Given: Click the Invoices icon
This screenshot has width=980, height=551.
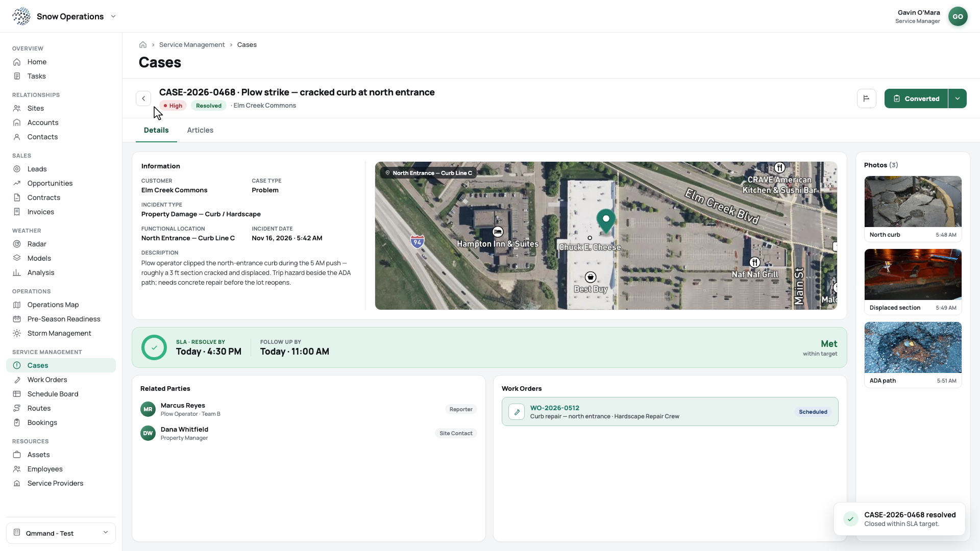Looking at the screenshot, I should [17, 212].
